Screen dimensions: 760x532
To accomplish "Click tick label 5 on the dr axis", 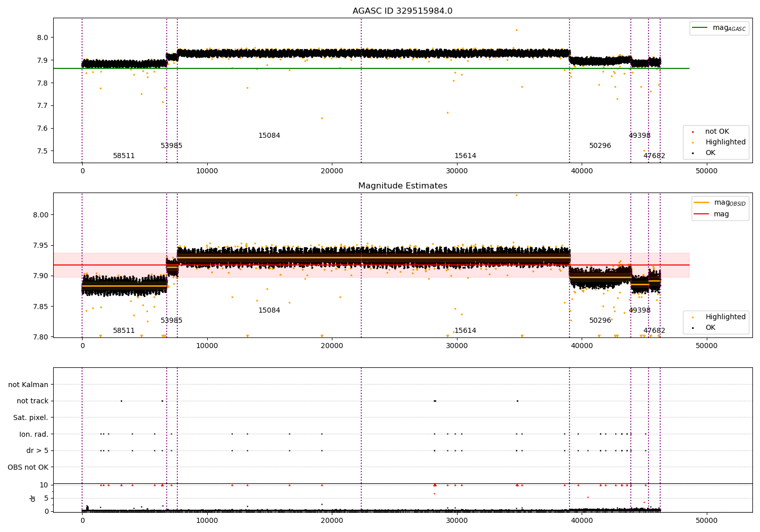I will tap(46, 498).
